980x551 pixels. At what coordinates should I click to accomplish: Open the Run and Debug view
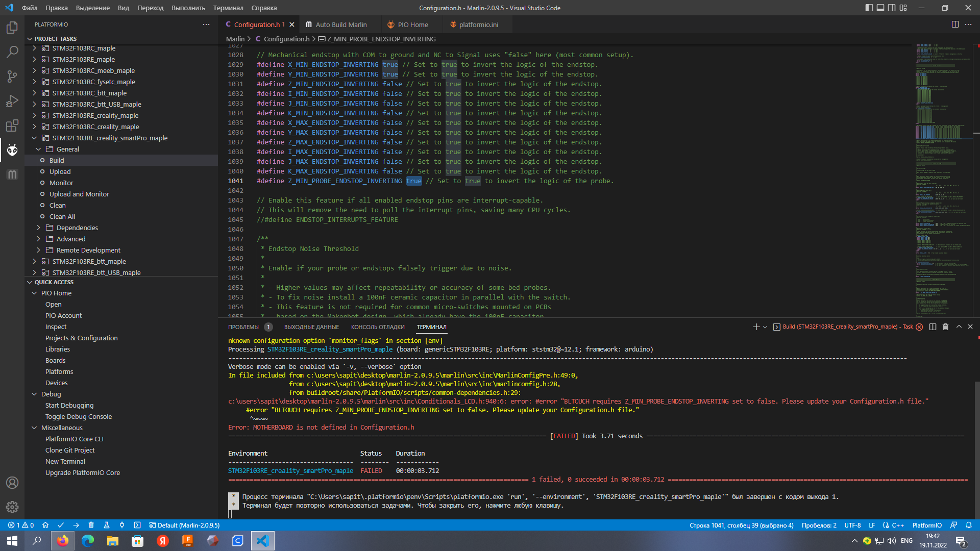tap(12, 101)
